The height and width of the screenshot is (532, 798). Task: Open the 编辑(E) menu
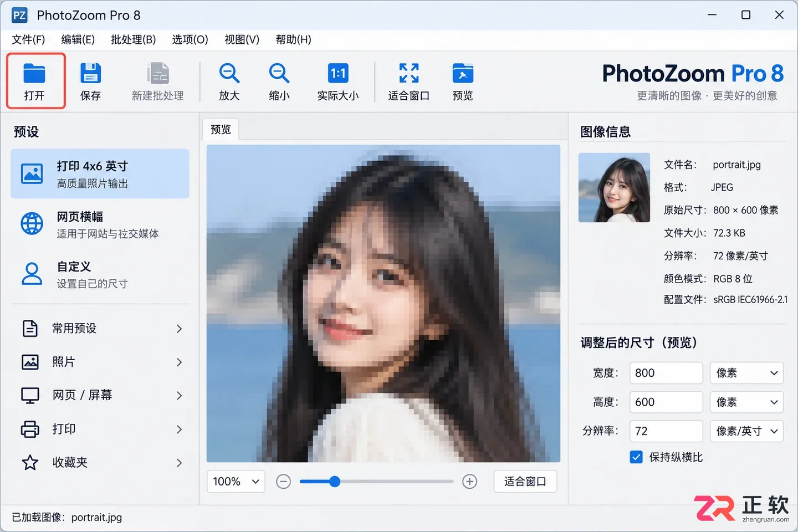(78, 39)
